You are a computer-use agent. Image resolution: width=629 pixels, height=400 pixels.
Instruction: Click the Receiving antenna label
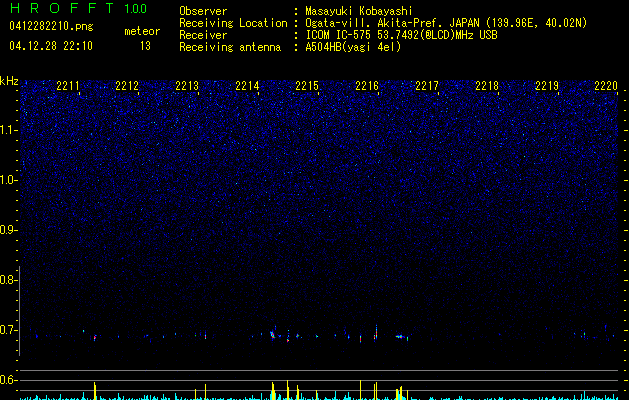pyautogui.click(x=230, y=47)
